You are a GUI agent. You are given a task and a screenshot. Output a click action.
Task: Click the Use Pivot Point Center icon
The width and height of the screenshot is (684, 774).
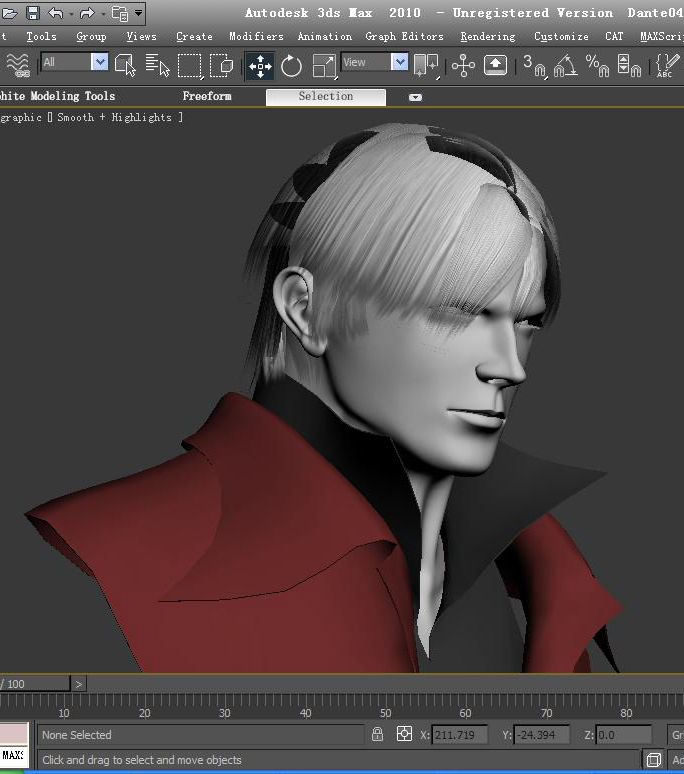[426, 66]
